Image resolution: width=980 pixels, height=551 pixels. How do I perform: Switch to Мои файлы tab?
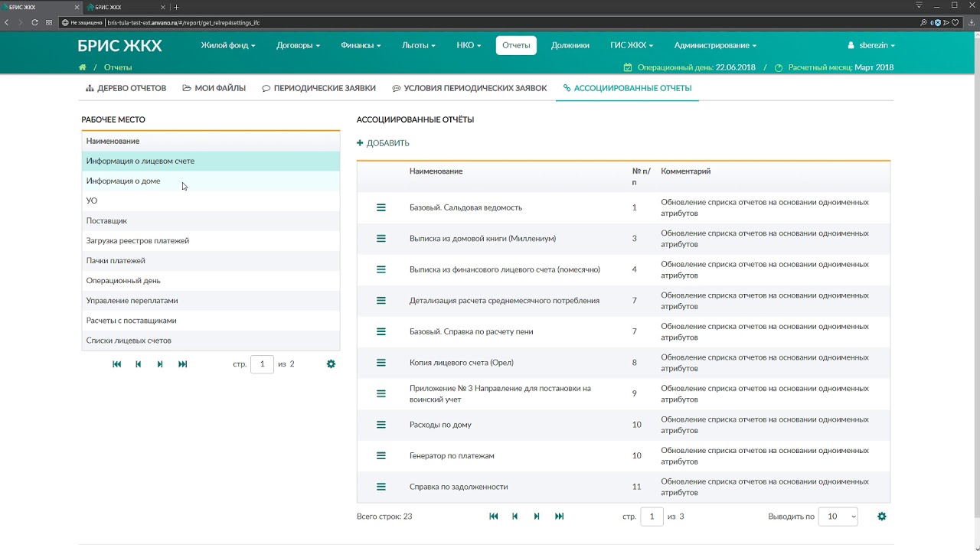[x=214, y=88]
